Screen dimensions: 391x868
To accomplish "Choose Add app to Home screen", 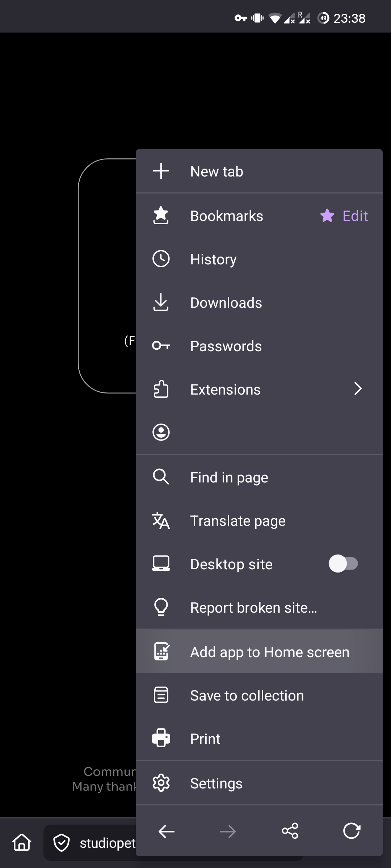I will 269,652.
